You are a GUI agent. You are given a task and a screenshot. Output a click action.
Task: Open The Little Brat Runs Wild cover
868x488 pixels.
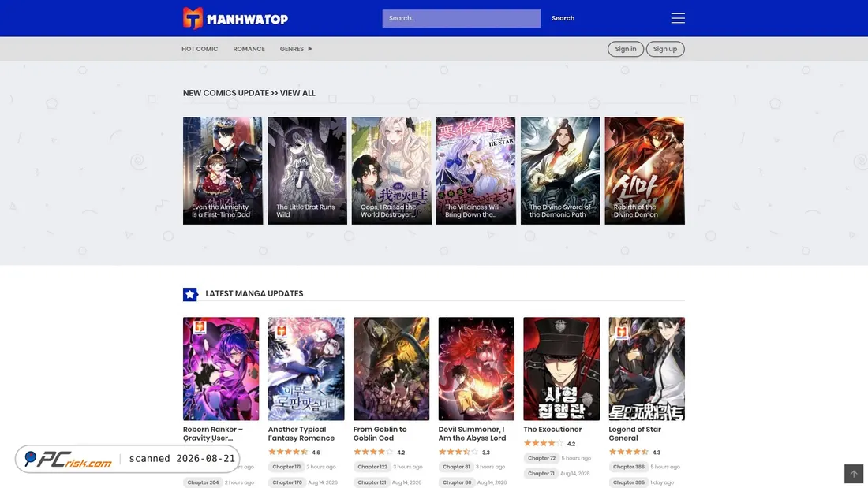(307, 170)
